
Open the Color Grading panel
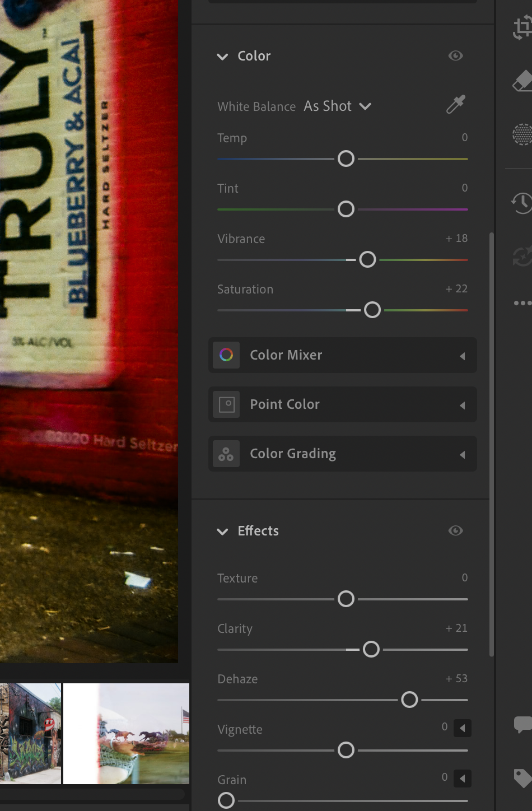(x=342, y=454)
